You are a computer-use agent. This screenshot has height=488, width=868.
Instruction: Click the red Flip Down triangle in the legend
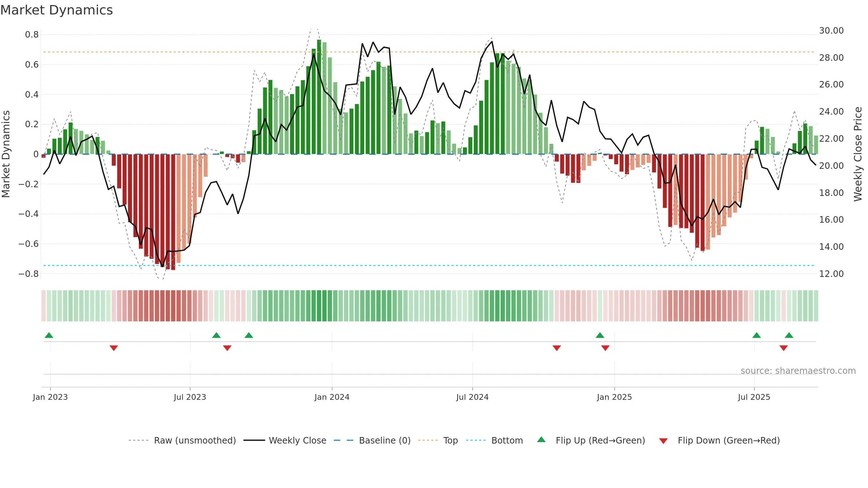pos(663,441)
